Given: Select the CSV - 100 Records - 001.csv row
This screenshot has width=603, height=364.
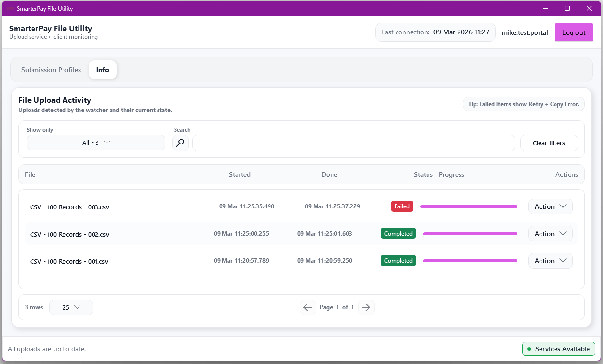Looking at the screenshot, I should (x=69, y=261).
